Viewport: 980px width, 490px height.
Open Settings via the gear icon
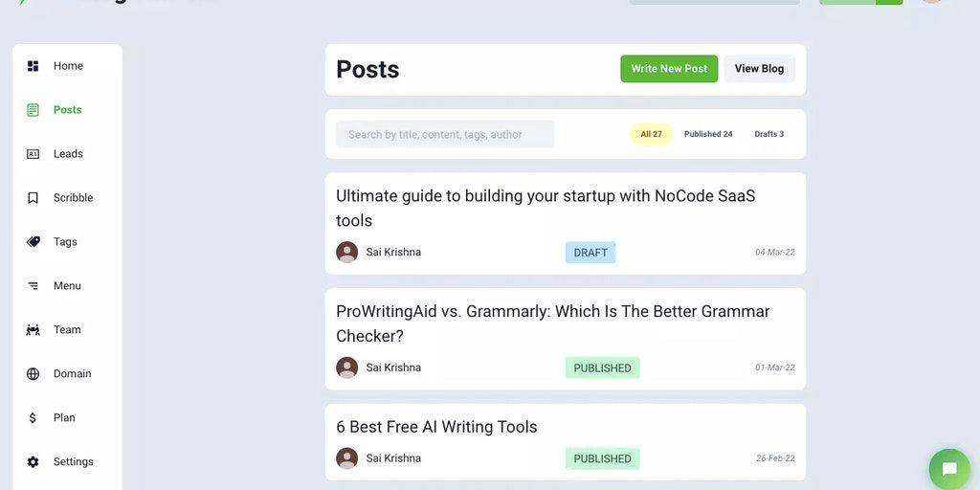(33, 462)
